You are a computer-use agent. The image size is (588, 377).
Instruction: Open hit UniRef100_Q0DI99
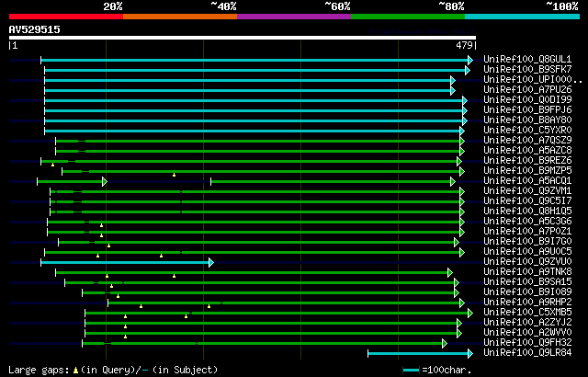pos(527,100)
